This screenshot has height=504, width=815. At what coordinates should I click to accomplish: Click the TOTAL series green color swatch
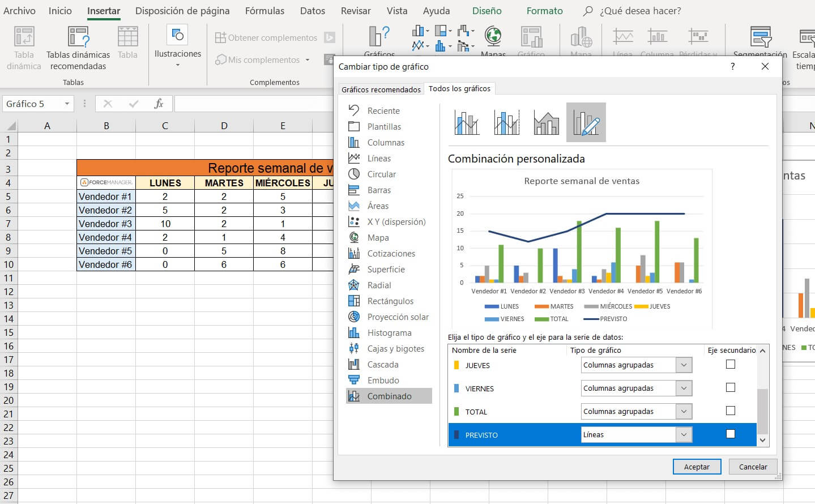pyautogui.click(x=456, y=412)
